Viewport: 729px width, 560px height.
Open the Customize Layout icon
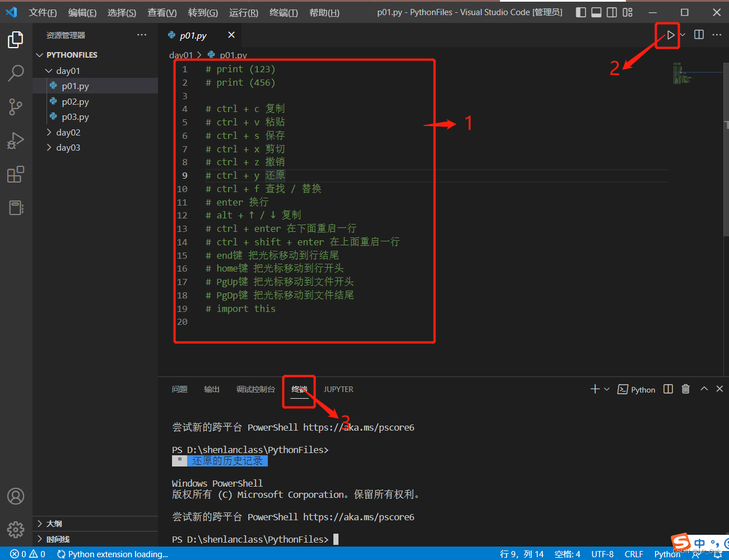tap(628, 12)
